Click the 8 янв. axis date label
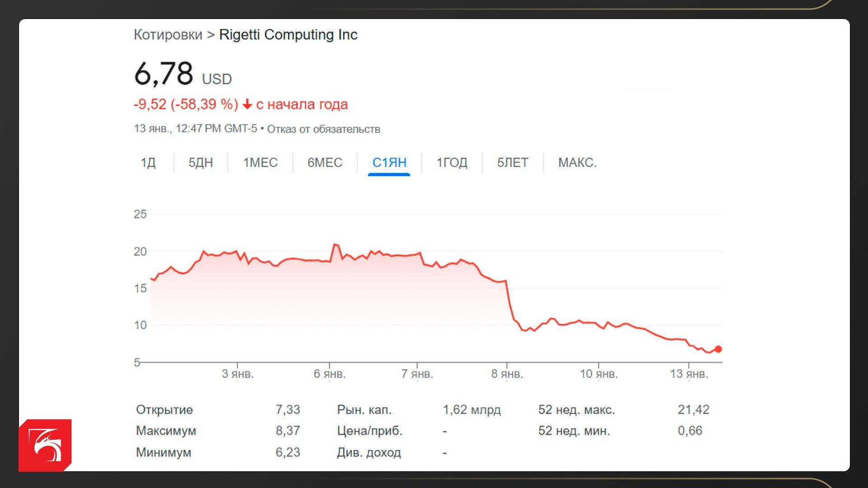868x488 pixels. [x=507, y=374]
